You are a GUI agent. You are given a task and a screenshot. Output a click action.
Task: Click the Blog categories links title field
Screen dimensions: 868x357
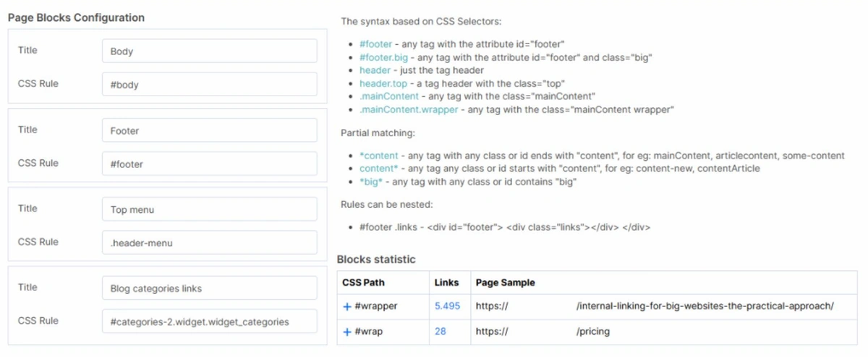(209, 288)
